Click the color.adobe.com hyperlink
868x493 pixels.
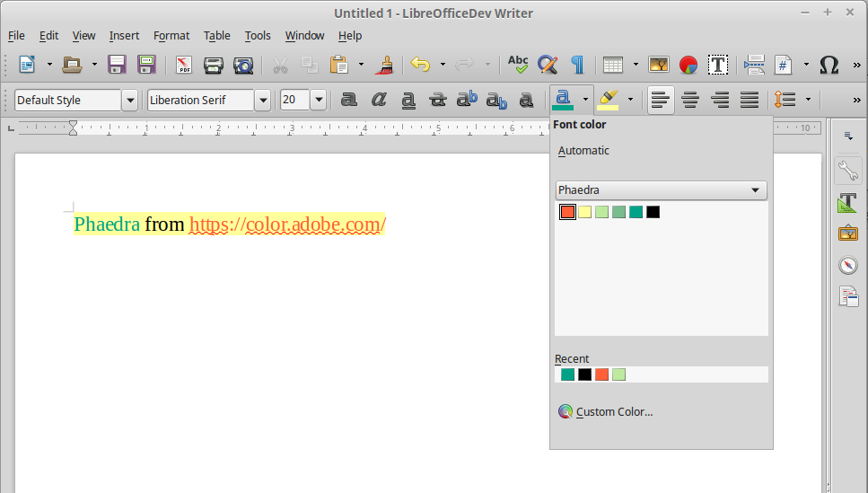click(287, 224)
